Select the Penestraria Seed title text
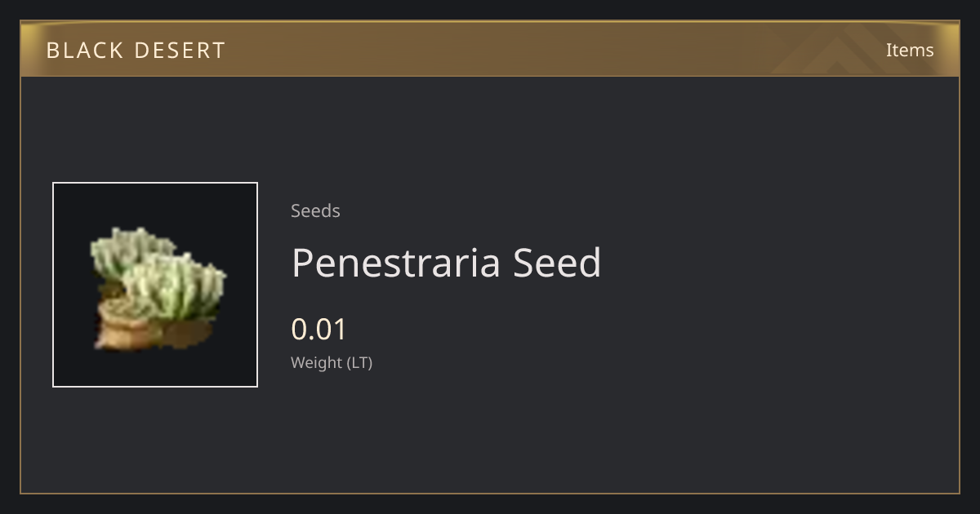This screenshot has height=514, width=980. [446, 263]
